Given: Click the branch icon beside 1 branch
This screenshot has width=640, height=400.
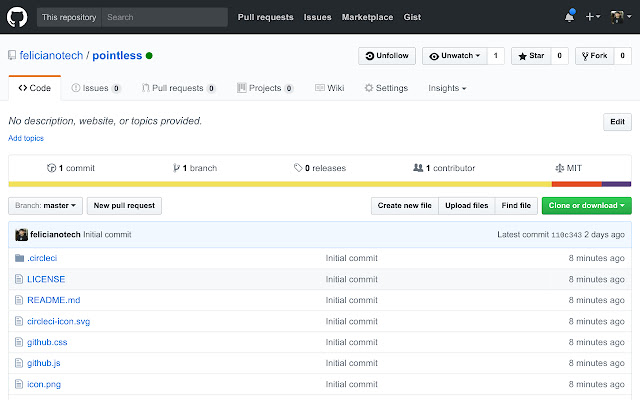Looking at the screenshot, I should [176, 168].
